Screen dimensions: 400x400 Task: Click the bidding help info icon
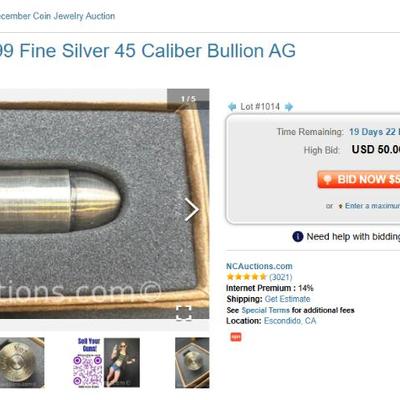[x=298, y=236]
